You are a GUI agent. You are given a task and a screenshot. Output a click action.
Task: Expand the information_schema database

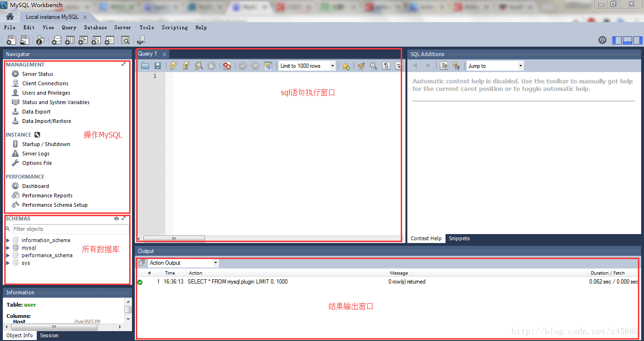click(x=8, y=240)
